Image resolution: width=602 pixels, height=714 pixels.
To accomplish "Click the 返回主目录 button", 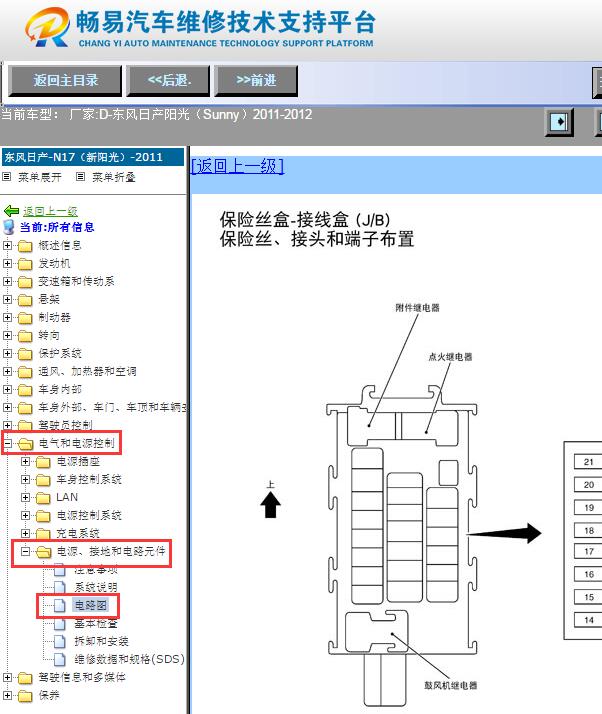I will pos(65,81).
